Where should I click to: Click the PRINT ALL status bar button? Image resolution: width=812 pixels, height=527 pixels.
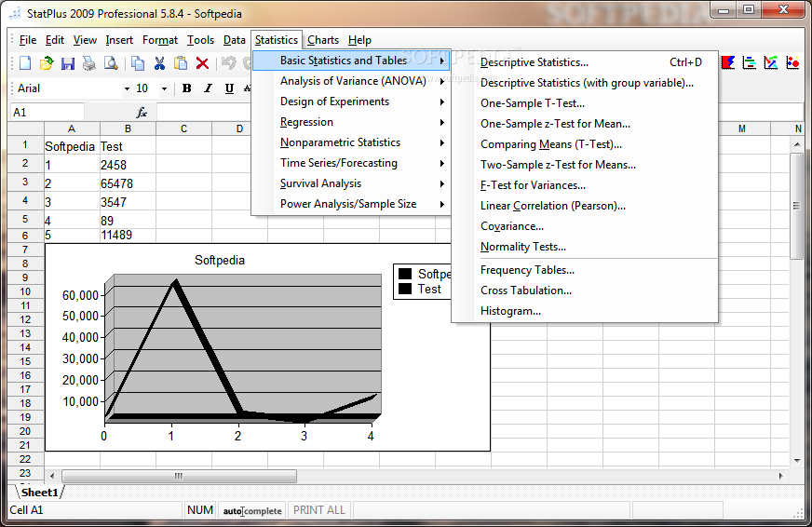tap(319, 510)
